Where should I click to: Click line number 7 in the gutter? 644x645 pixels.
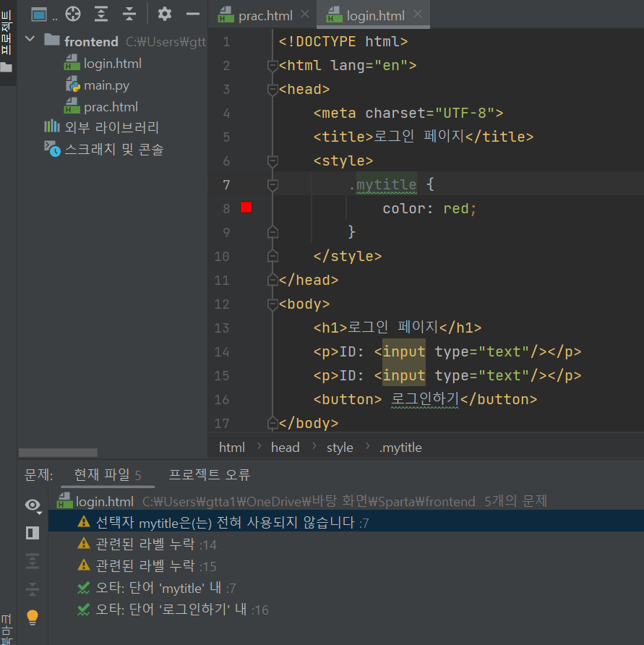tap(226, 184)
